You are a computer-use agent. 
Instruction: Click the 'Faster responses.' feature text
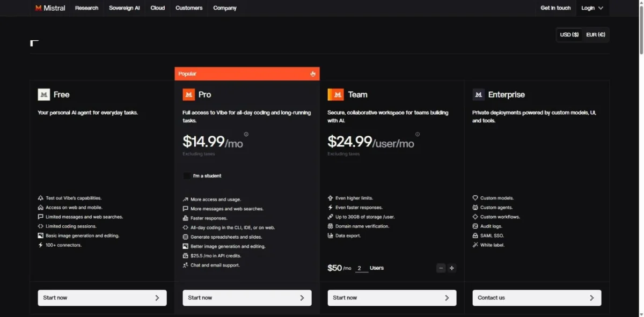tap(209, 218)
